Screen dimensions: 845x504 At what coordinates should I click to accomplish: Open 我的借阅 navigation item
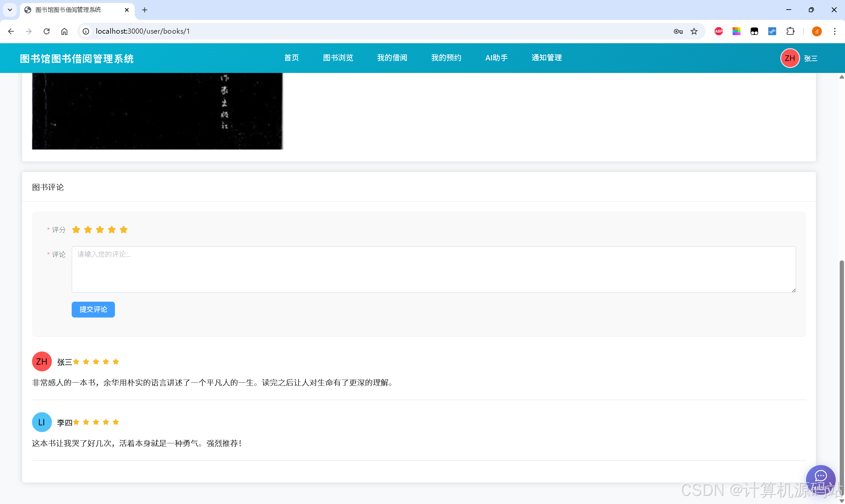click(392, 58)
